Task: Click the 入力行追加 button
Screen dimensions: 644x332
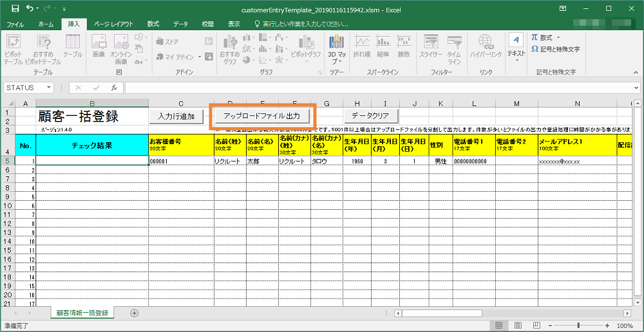Action: point(176,117)
